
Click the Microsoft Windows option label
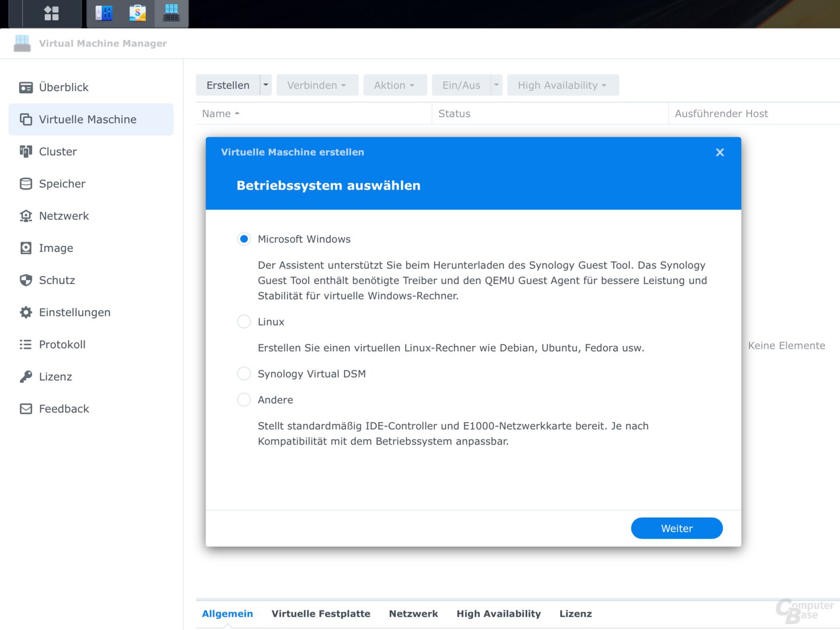[x=304, y=239]
